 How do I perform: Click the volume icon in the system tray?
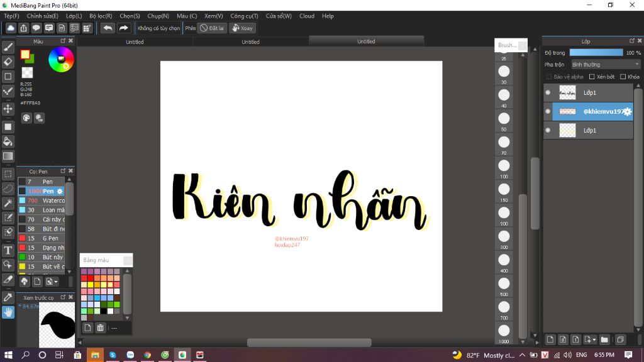coord(567,354)
